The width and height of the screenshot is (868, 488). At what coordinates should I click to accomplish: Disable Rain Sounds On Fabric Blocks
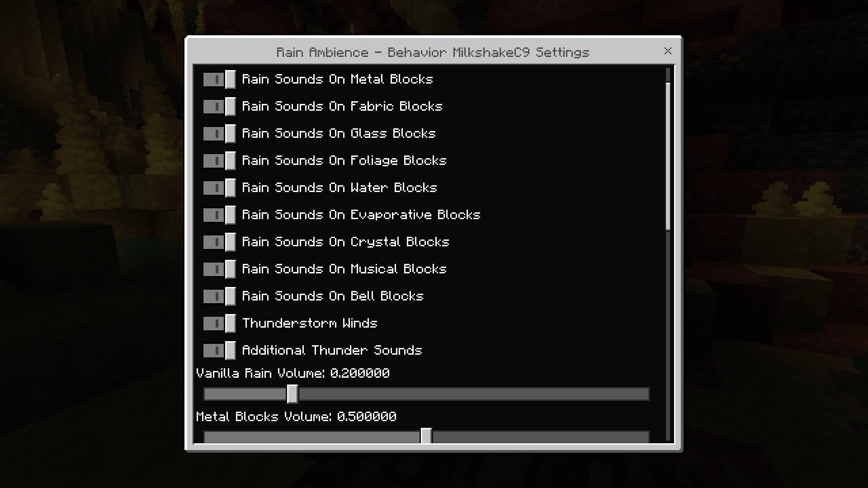pyautogui.click(x=219, y=107)
